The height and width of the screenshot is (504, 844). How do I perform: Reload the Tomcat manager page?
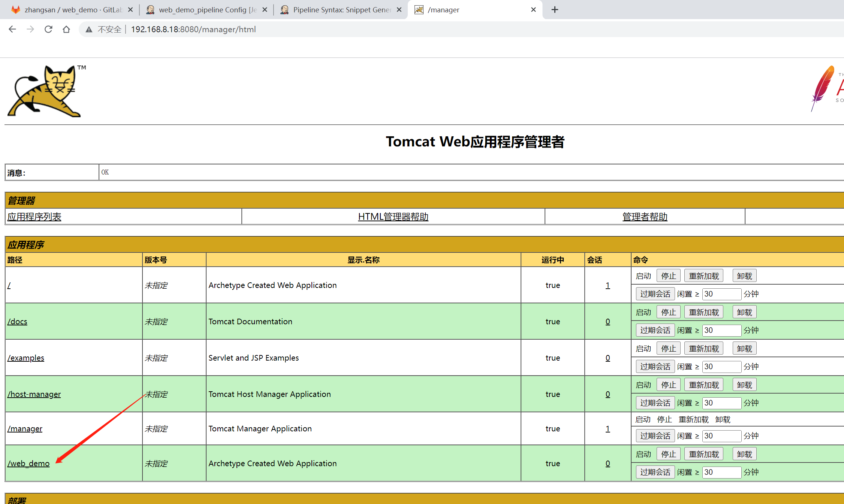pos(48,29)
